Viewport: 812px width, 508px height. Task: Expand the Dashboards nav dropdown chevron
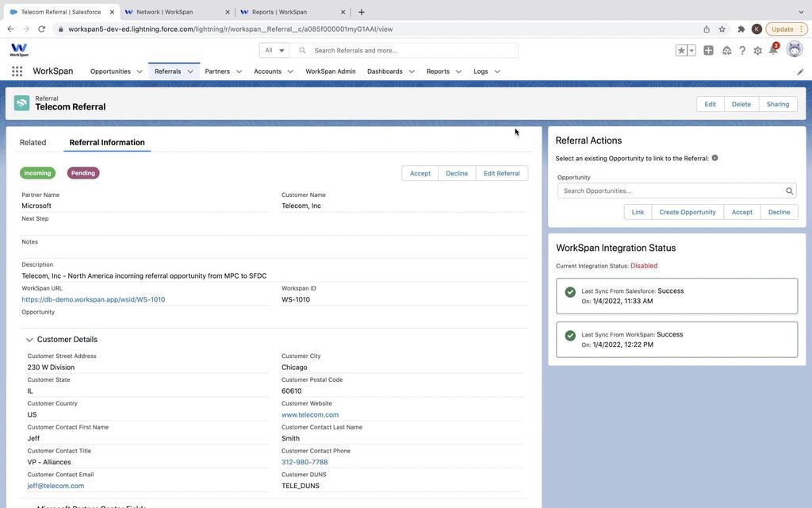pyautogui.click(x=412, y=71)
